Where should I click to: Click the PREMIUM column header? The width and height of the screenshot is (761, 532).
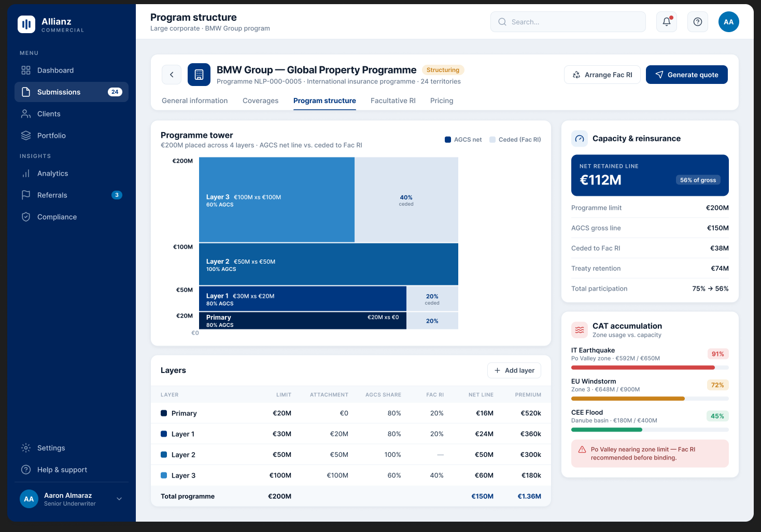(528, 395)
